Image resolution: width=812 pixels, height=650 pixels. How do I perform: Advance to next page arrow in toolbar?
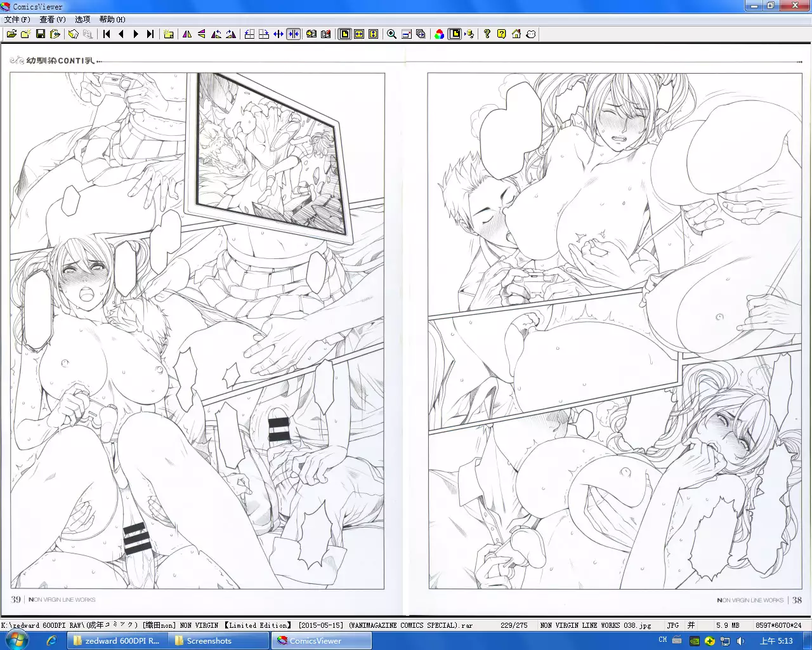(x=136, y=34)
